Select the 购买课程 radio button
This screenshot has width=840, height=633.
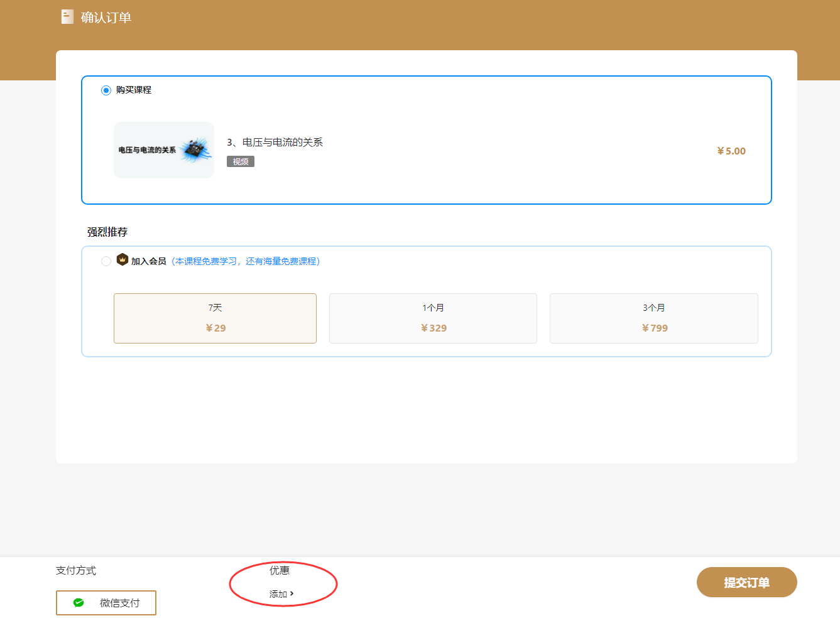(x=106, y=90)
